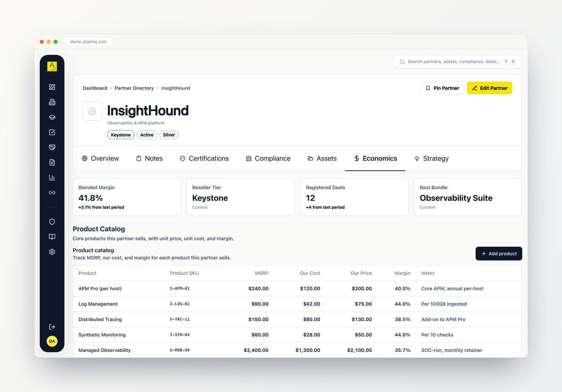The width and height of the screenshot is (562, 392).
Task: Open the Compliance tab
Action: tap(268, 159)
